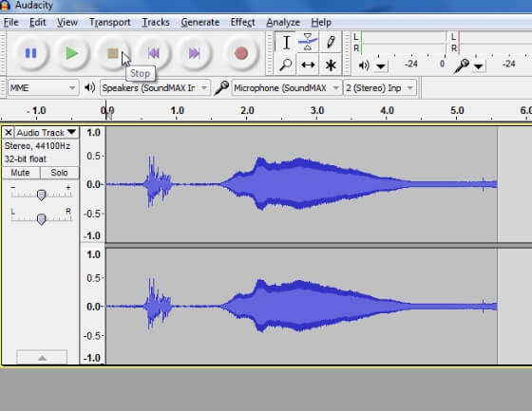Image resolution: width=532 pixels, height=411 pixels.
Task: Select the Zoom magnifier tool
Action: (286, 65)
